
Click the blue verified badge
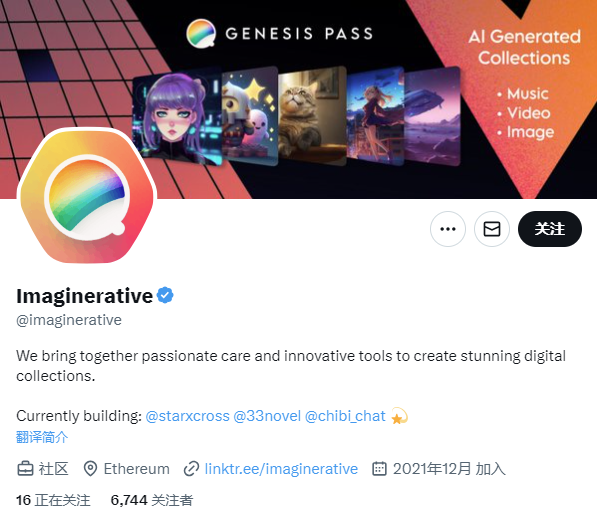coord(165,295)
